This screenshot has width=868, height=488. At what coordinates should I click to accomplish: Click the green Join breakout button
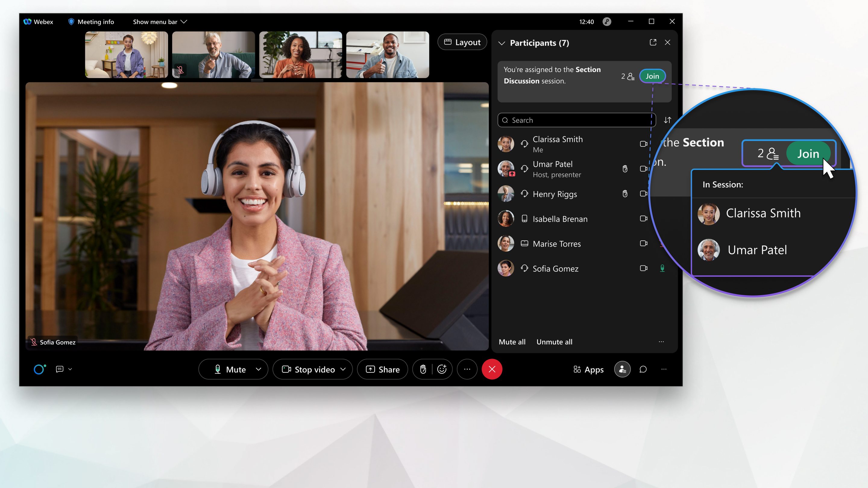pos(652,76)
